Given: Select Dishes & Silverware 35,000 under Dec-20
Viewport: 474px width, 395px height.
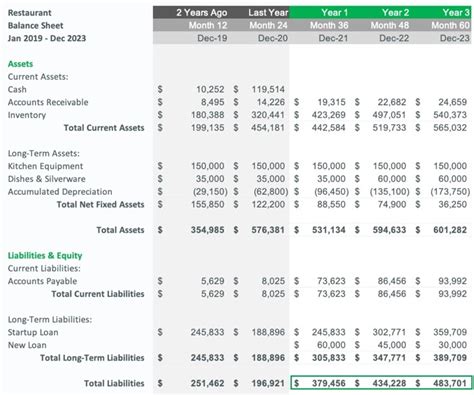Looking at the screenshot, I should 271,179.
